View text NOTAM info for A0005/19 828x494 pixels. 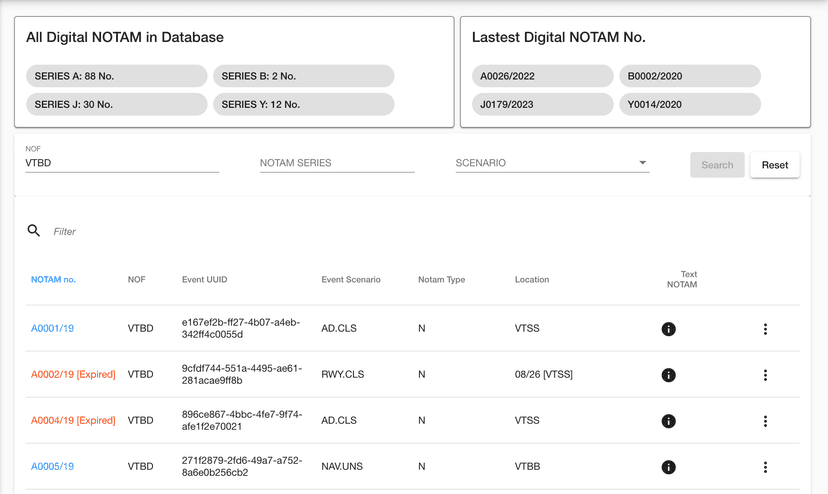[x=668, y=467]
